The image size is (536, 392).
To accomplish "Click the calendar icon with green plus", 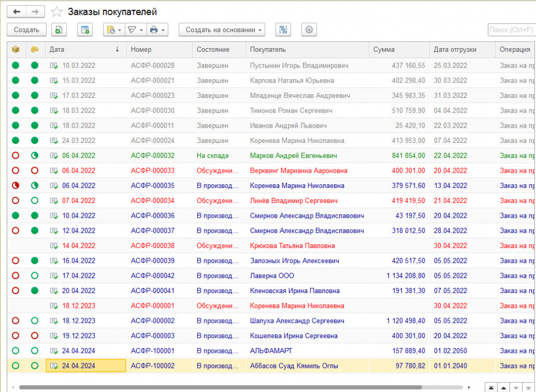I will coord(85,30).
